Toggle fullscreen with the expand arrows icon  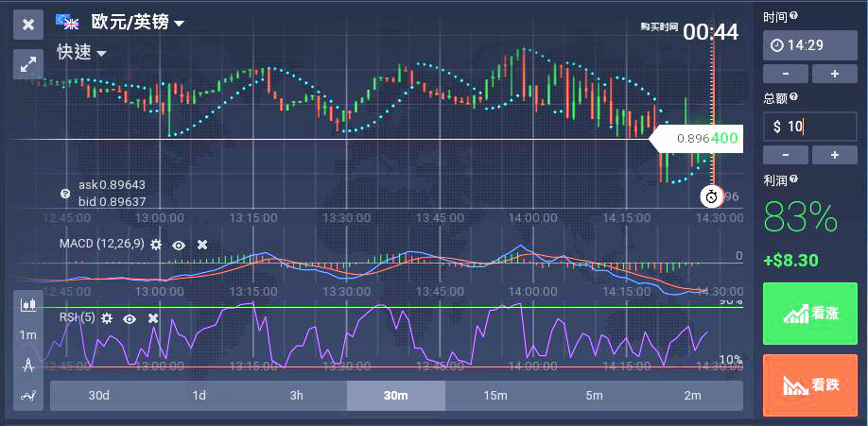(x=28, y=64)
